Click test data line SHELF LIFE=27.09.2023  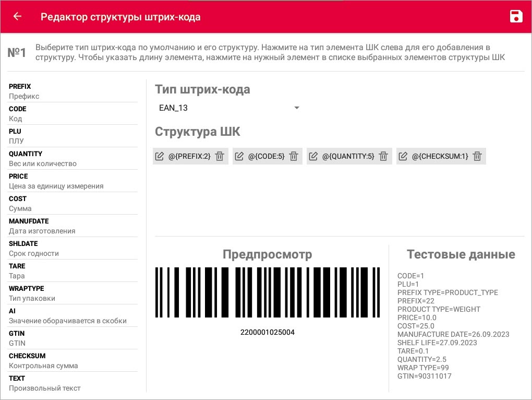point(437,343)
